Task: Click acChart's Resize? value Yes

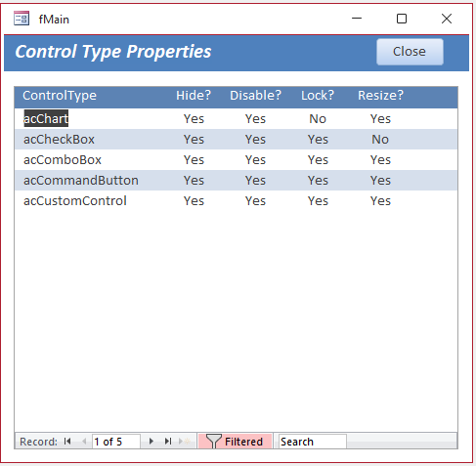Action: pyautogui.click(x=380, y=119)
